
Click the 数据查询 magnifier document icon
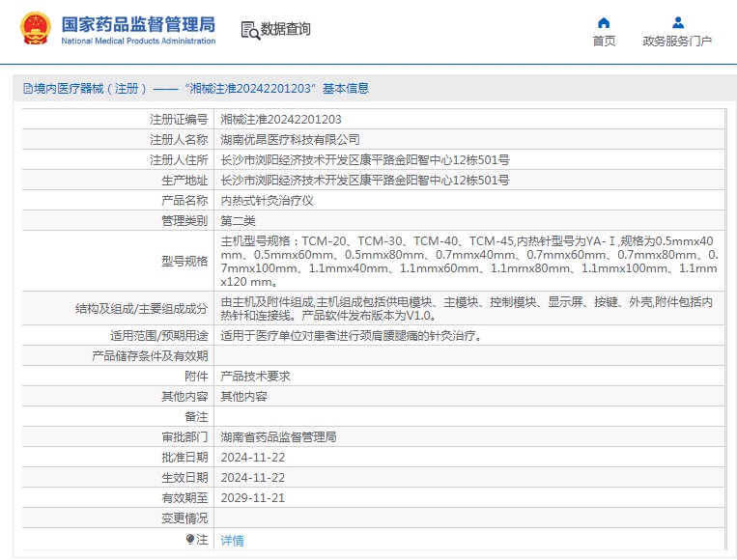click(250, 30)
